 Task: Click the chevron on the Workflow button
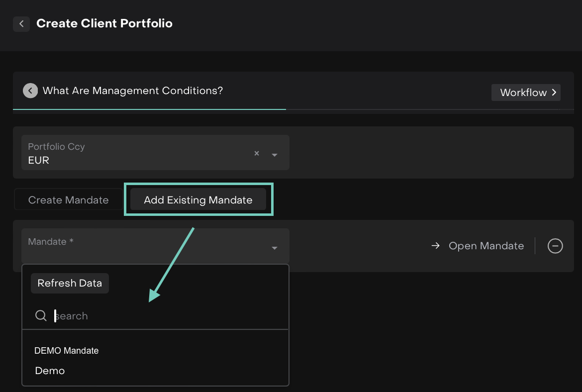click(554, 93)
